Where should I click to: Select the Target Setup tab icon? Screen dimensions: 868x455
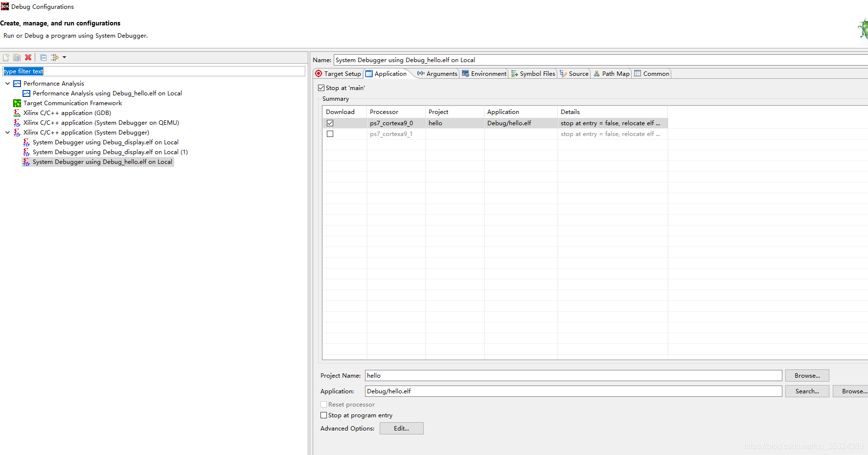point(319,73)
